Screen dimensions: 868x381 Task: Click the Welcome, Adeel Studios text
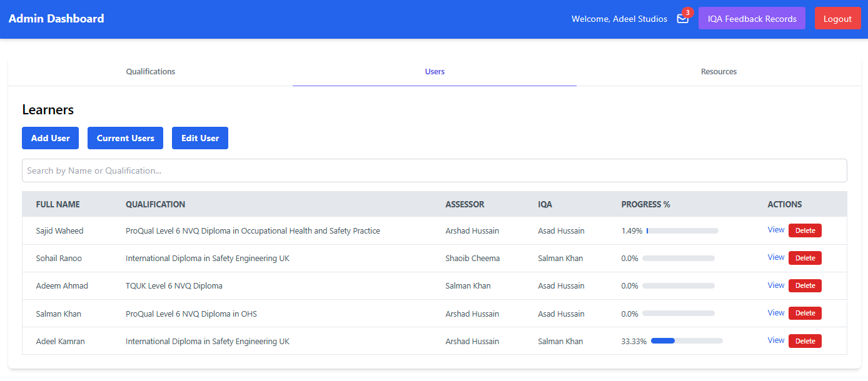tap(618, 19)
